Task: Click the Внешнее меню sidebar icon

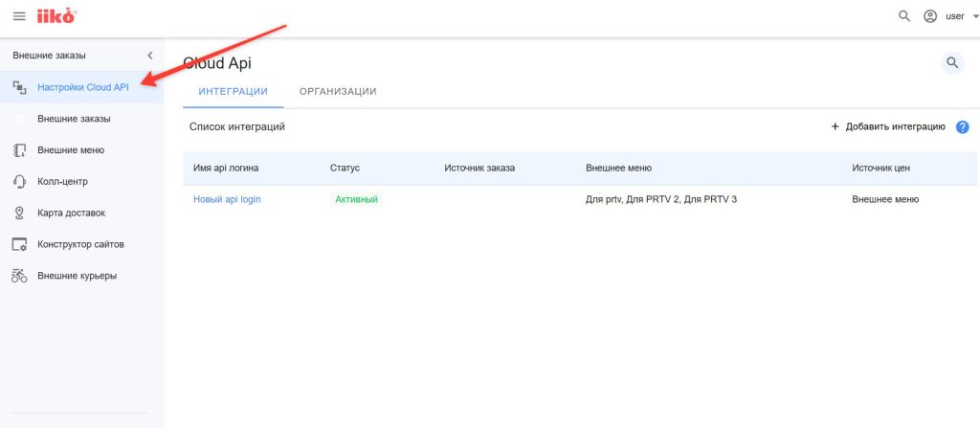Action: [19, 150]
